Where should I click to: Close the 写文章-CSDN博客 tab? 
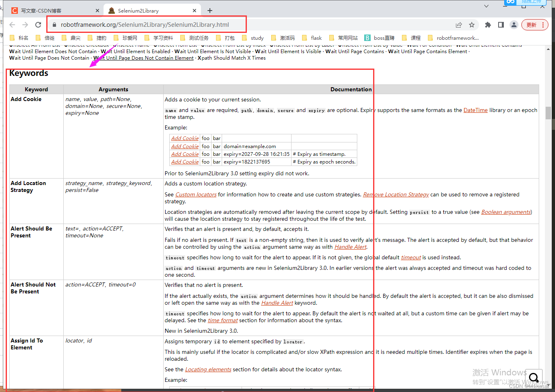(x=97, y=11)
